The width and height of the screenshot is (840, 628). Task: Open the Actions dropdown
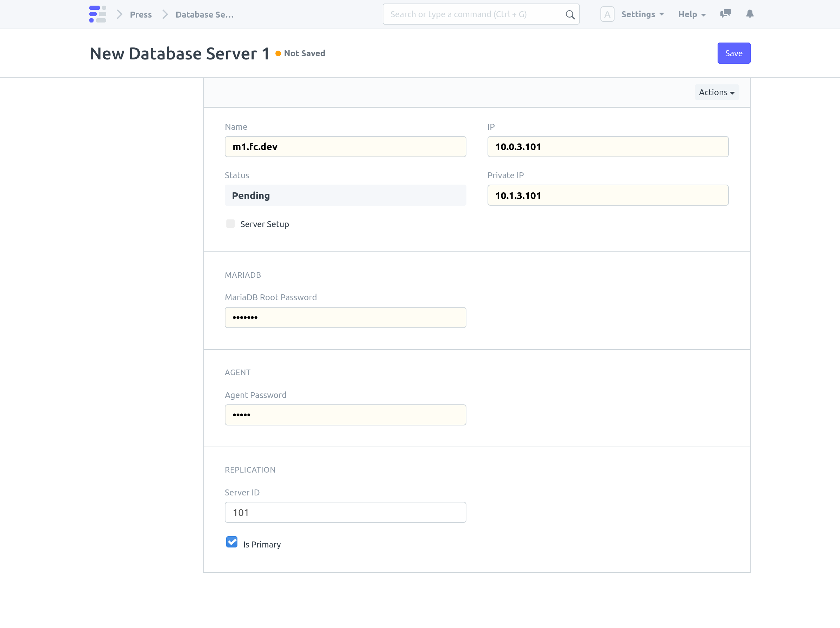[716, 92]
